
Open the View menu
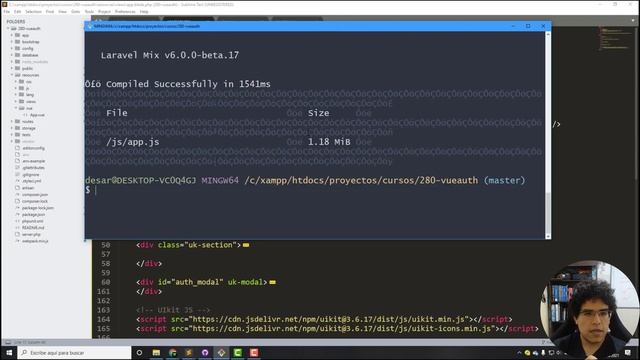[x=62, y=11]
